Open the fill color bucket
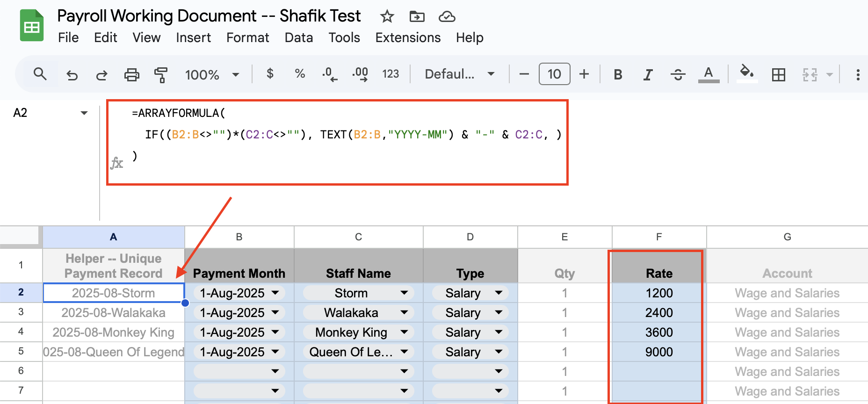The width and height of the screenshot is (868, 404). pyautogui.click(x=747, y=74)
